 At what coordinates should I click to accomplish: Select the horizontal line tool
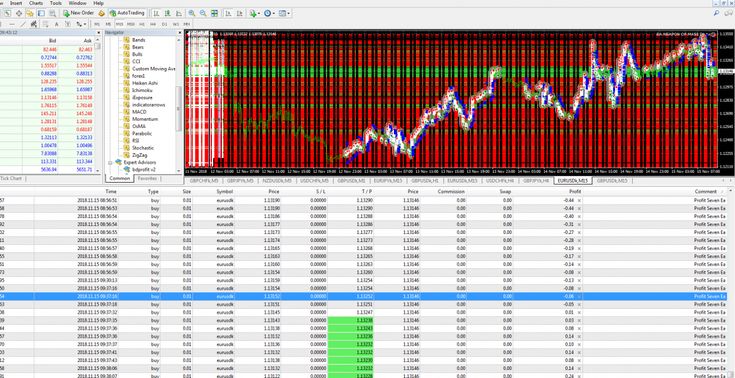coord(12,24)
